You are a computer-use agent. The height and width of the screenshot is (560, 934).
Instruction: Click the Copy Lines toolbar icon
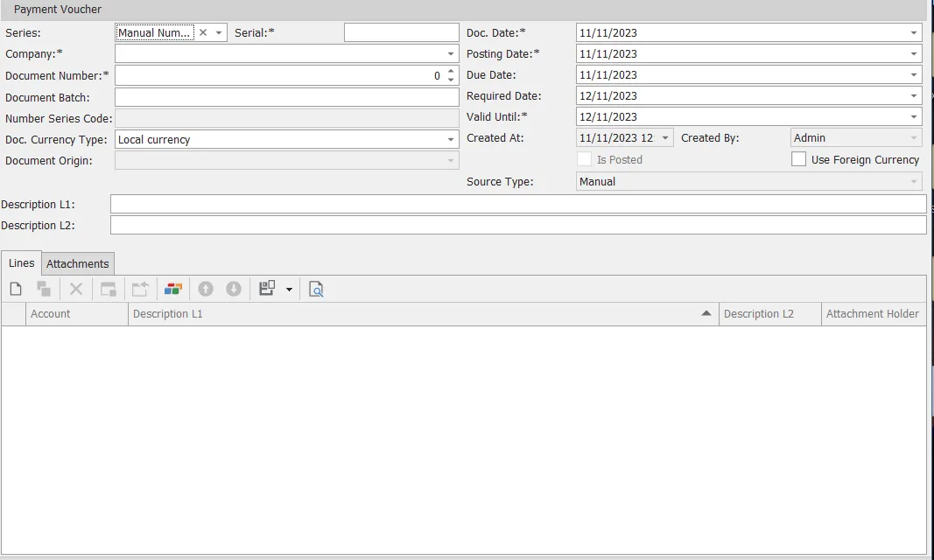tap(45, 288)
